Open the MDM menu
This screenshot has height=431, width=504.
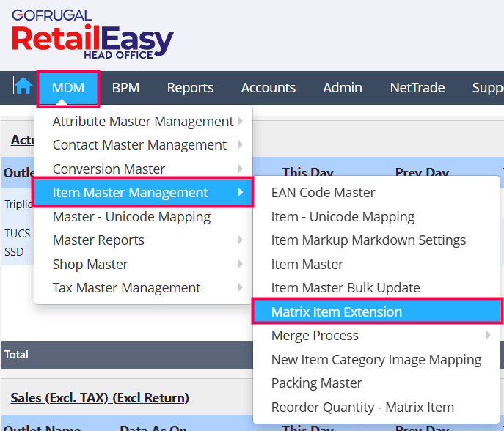[x=67, y=88]
